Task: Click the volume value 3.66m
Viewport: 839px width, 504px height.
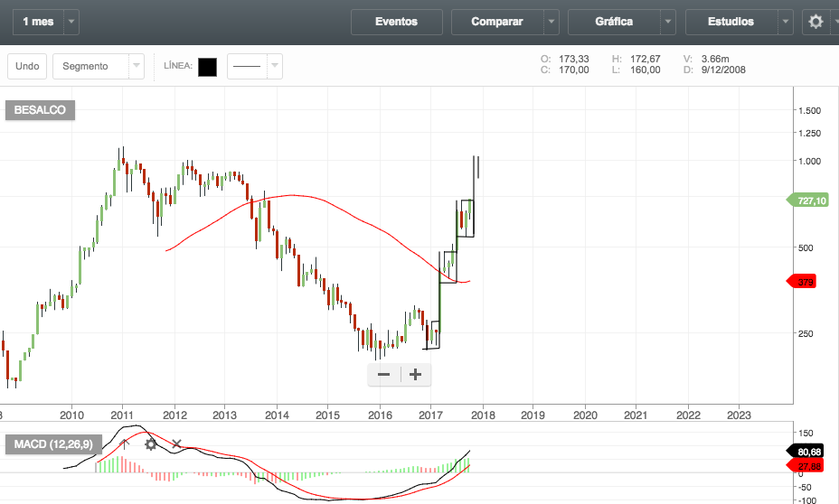Action: coord(715,59)
